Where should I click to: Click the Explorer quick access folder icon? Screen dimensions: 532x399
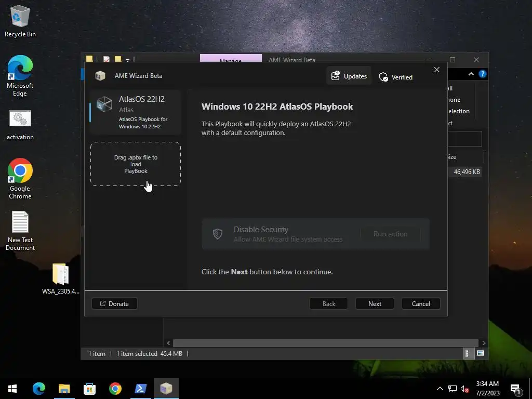point(89,59)
